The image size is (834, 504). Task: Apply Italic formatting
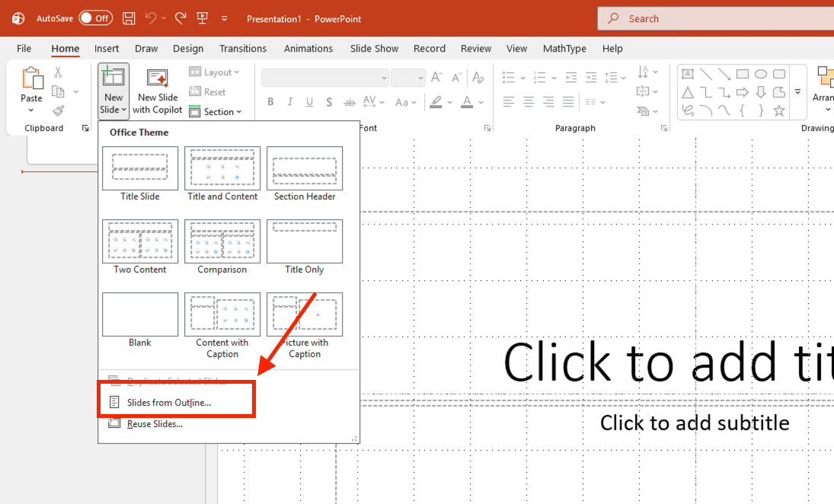click(290, 101)
